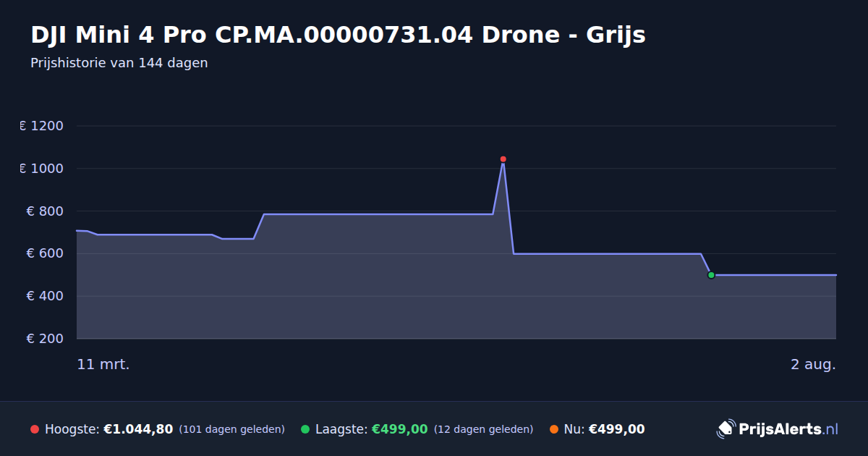This screenshot has width=868, height=456.
Task: Click '(12 dagen geleden)' text
Action: (x=483, y=429)
